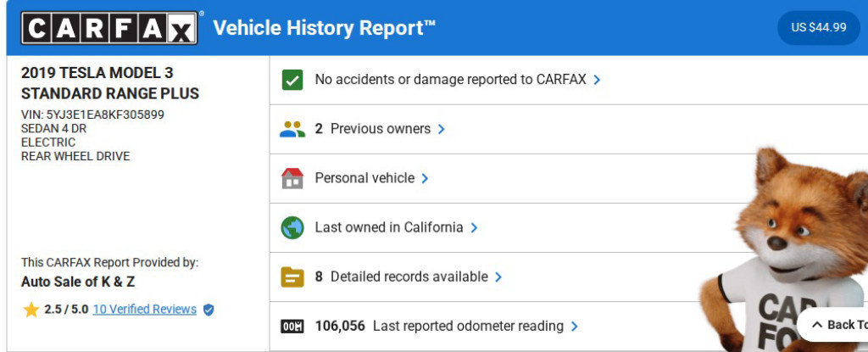Click the gold rating star icon
Image resolution: width=868 pixels, height=352 pixels.
pos(31,310)
